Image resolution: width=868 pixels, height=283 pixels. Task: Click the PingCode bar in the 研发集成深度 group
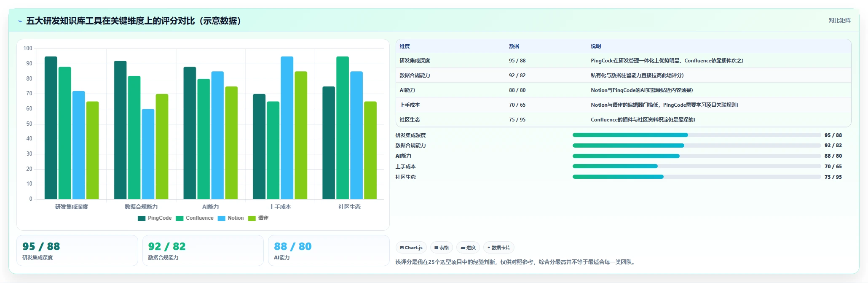51,128
